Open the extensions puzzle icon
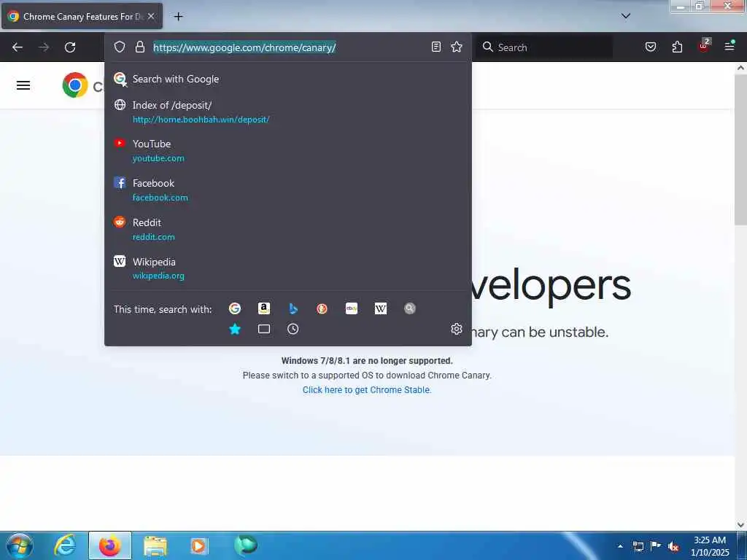Viewport: 747px width, 560px height. [x=677, y=47]
